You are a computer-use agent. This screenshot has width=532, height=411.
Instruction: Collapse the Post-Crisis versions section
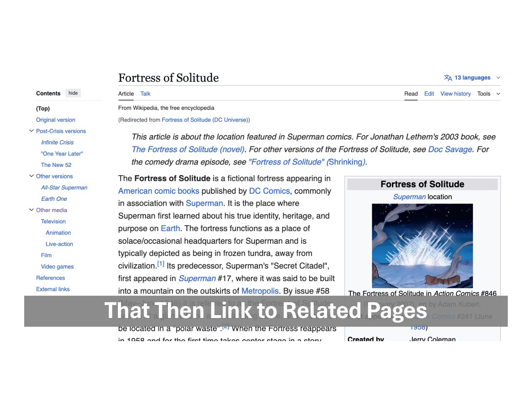pos(31,131)
